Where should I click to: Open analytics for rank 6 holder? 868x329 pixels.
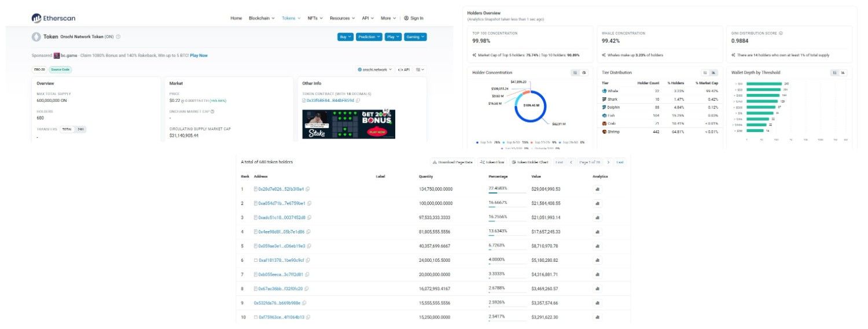[597, 260]
